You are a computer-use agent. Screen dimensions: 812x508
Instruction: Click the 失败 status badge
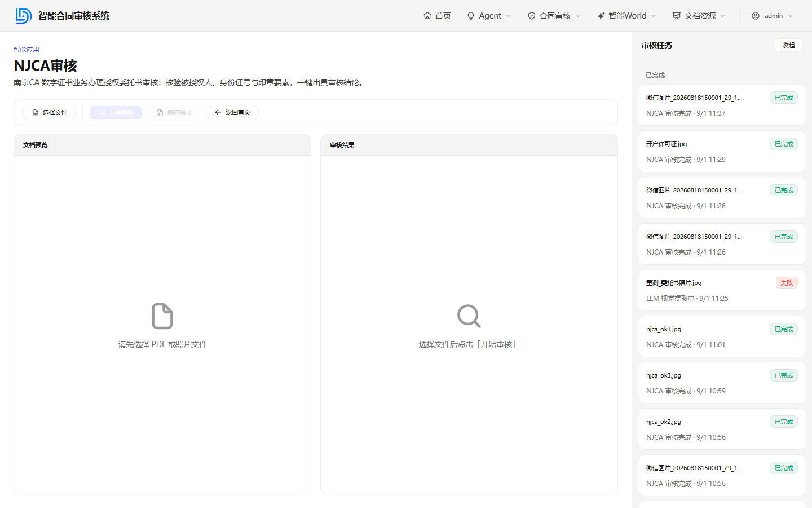[x=787, y=283]
